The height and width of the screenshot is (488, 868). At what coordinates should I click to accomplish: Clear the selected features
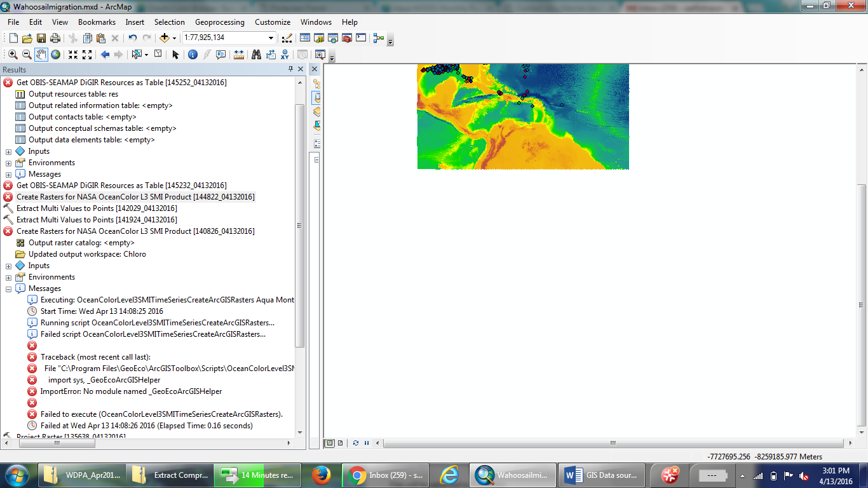click(158, 55)
